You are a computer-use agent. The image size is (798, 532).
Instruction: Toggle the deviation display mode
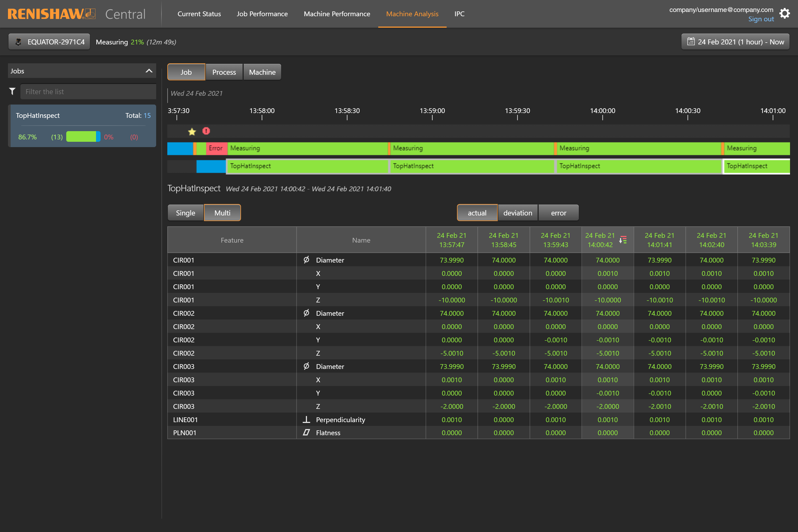click(x=517, y=213)
